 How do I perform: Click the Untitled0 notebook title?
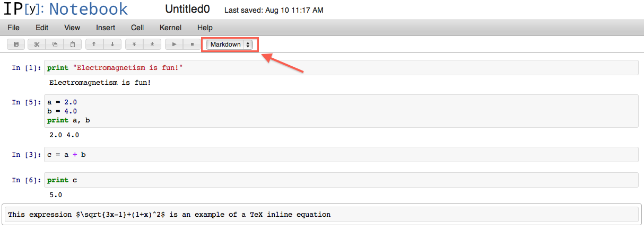click(x=187, y=10)
